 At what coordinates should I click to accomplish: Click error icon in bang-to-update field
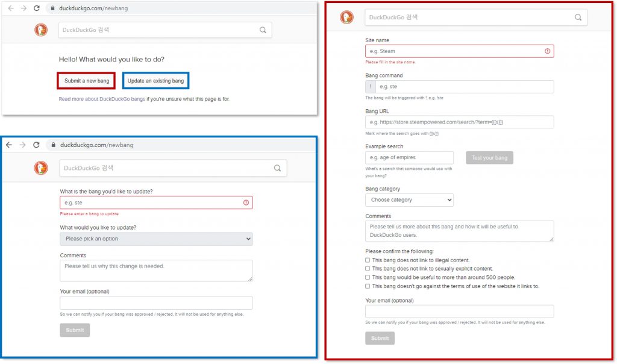click(246, 202)
